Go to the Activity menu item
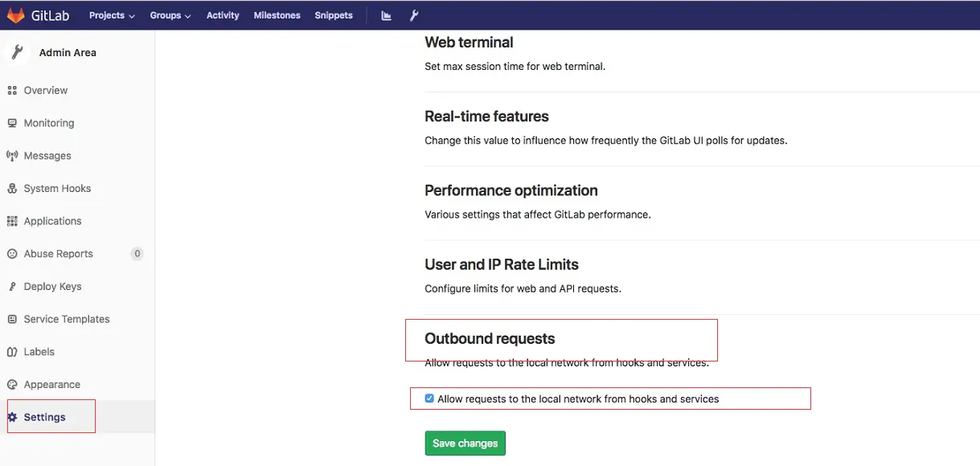This screenshot has width=980, height=466. 223,14
